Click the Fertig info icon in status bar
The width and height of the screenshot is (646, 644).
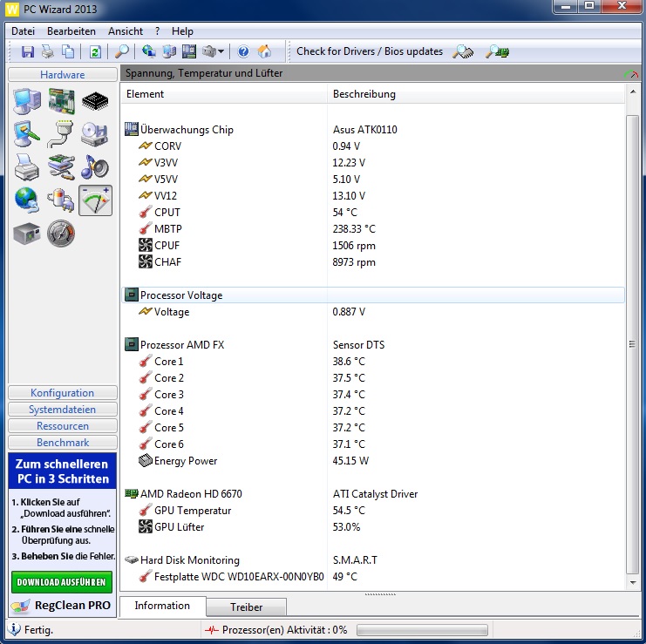14,629
